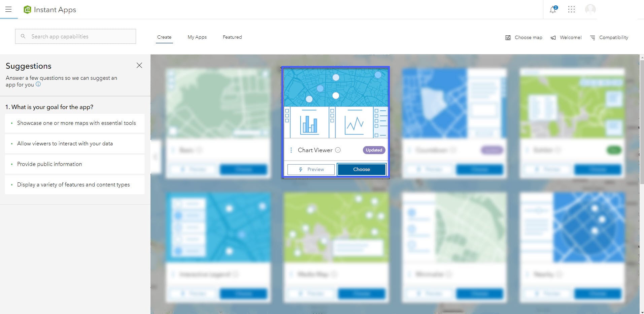
Task: Click the Chart Viewer card thumbnail
Action: click(x=336, y=103)
